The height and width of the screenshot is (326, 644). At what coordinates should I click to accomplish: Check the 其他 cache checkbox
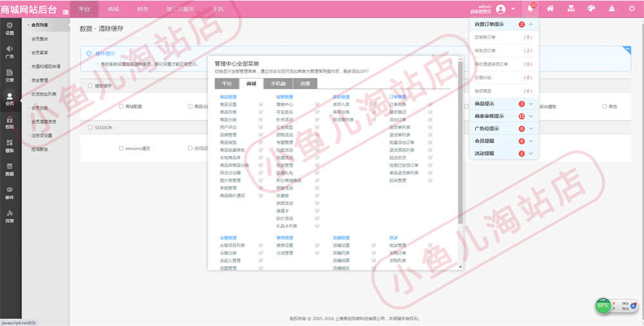click(605, 106)
